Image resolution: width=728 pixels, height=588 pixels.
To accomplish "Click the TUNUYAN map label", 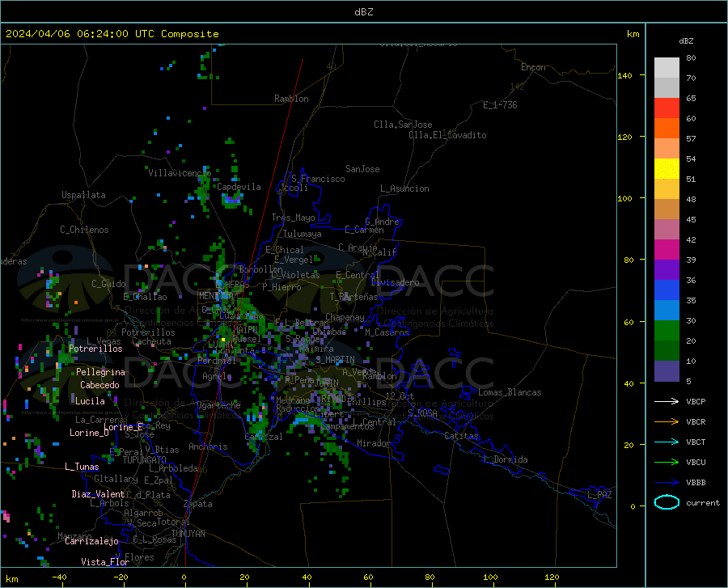I will [188, 534].
